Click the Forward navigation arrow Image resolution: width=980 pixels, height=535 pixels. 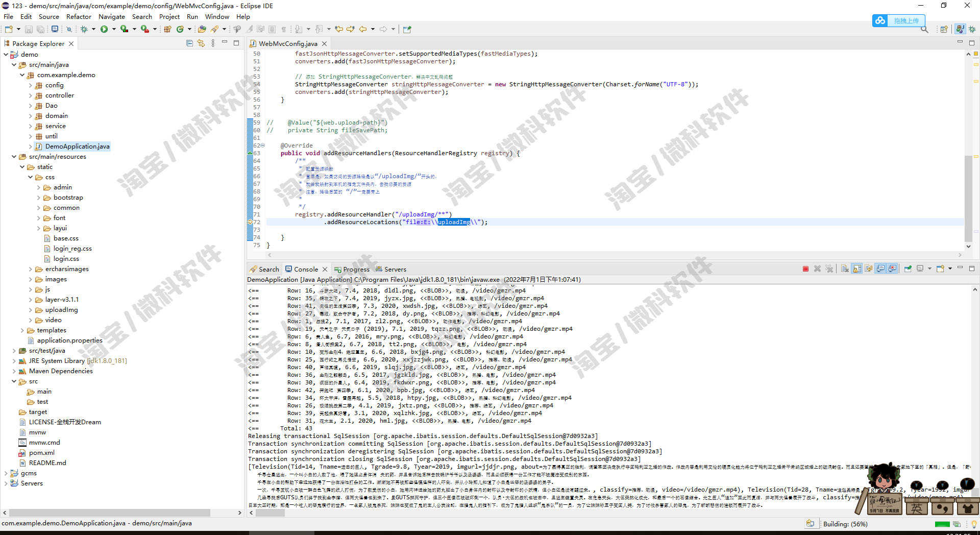coord(383,29)
